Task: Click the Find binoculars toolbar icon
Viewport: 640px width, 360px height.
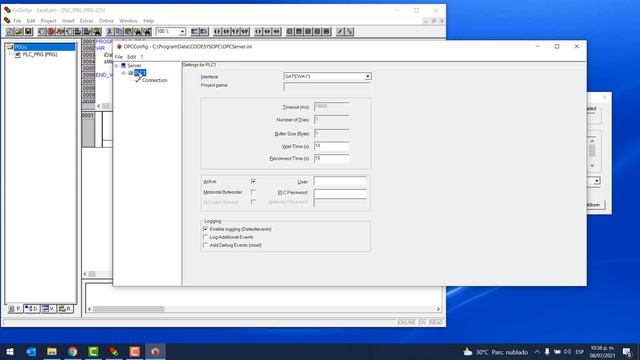Action: (x=138, y=31)
